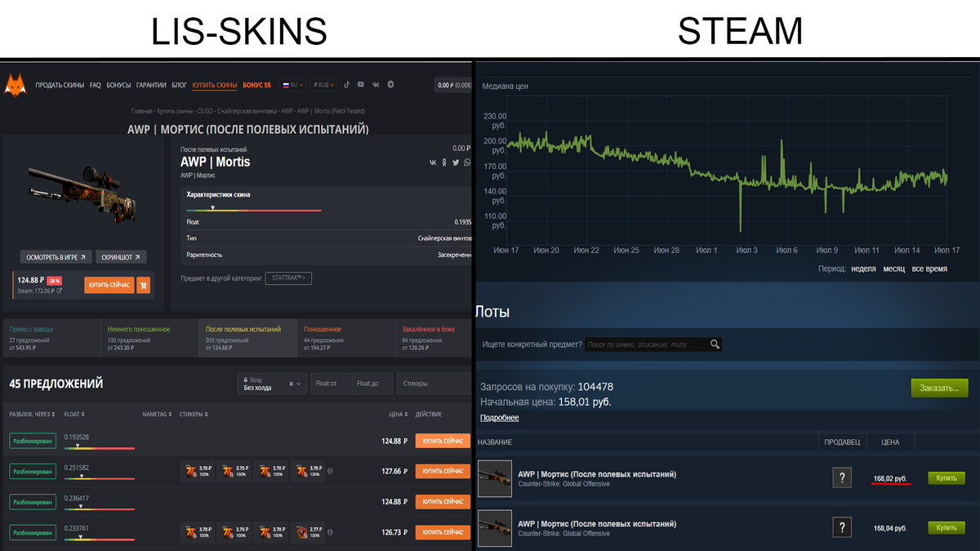This screenshot has height=551, width=980.
Task: Open Блог menu item
Action: (180, 85)
